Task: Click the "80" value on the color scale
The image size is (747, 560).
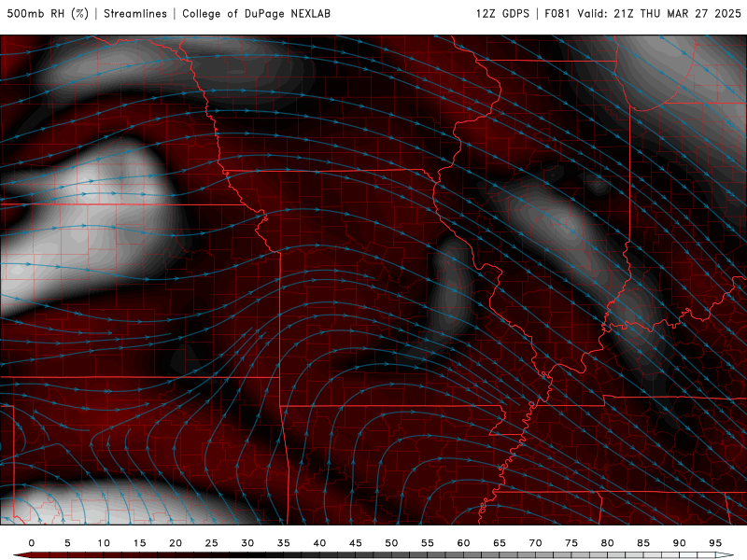Action: pos(607,543)
